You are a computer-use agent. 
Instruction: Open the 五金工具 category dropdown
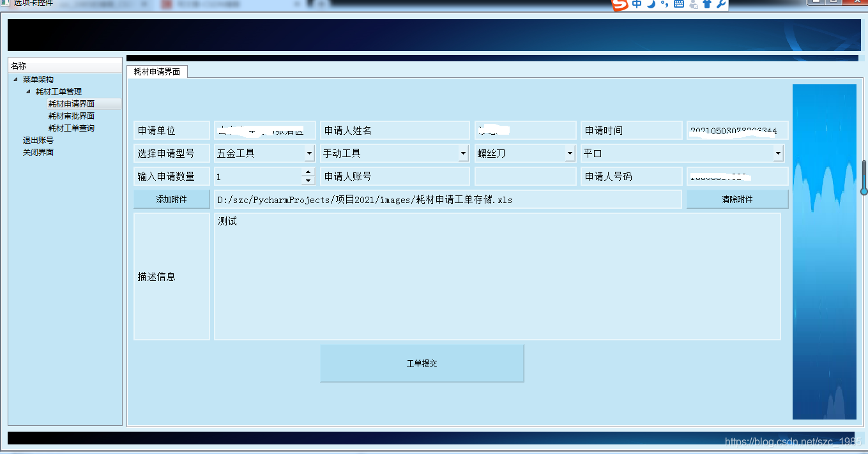[x=264, y=153]
